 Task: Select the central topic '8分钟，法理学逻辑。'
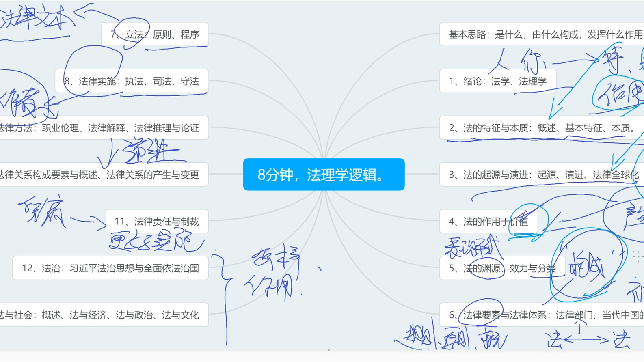point(324,175)
